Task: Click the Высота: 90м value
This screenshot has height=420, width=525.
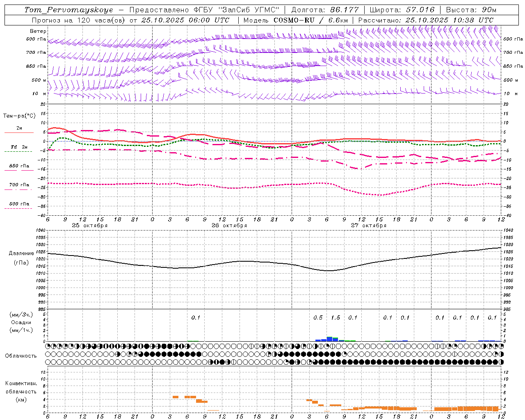Action: 471,10
